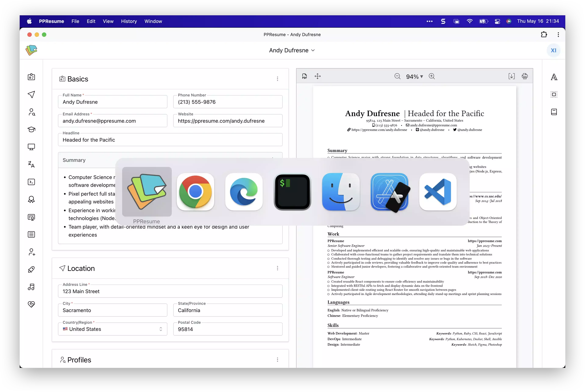This screenshot has width=585, height=392.
Task: Select Terminal in the app switcher
Action: click(292, 192)
